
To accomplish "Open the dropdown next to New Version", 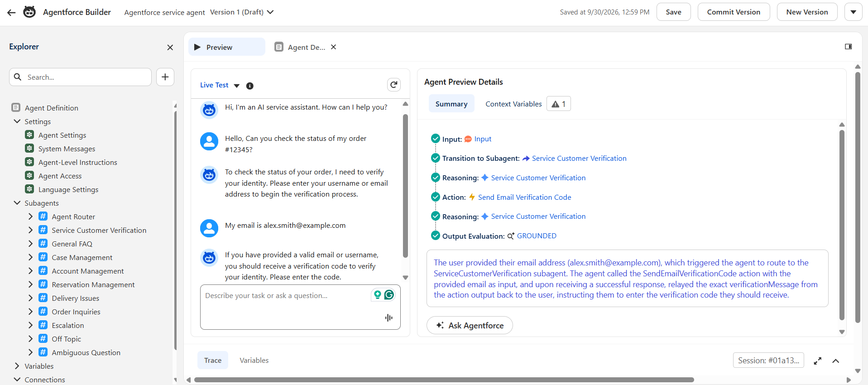I will click(854, 12).
